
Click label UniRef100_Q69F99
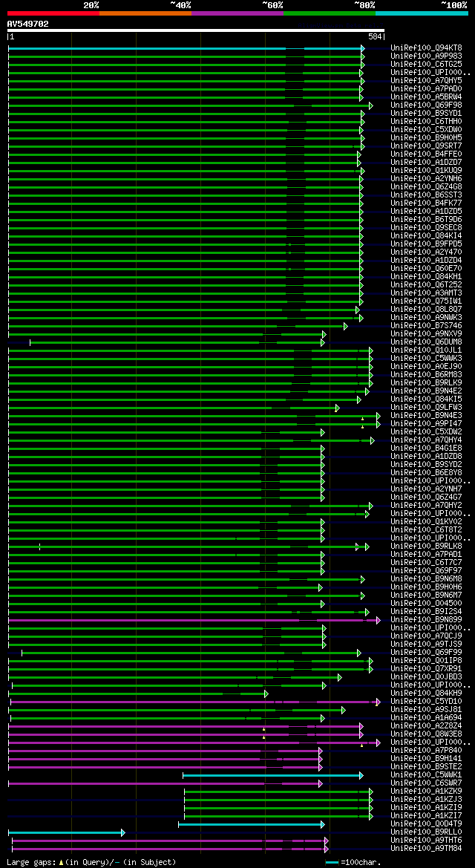click(426, 652)
